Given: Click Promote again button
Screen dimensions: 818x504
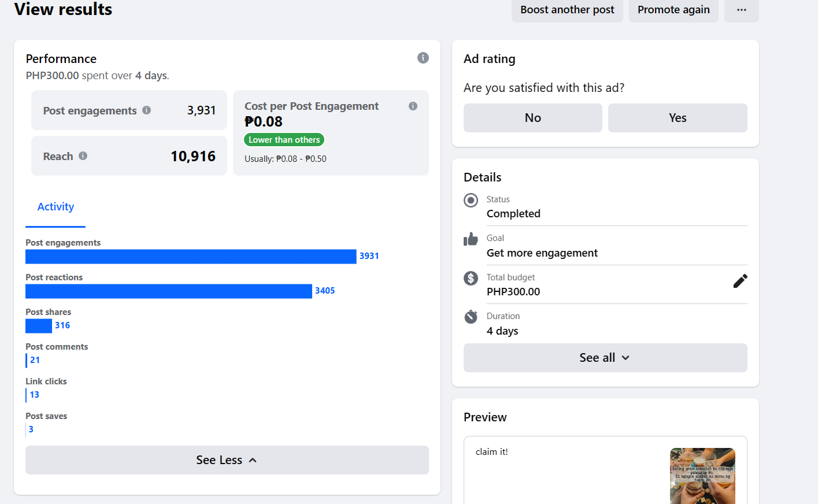Looking at the screenshot, I should [x=673, y=10].
